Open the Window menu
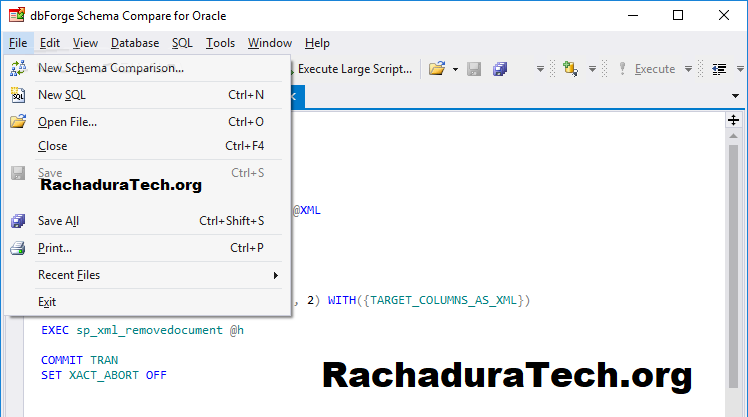748x417 pixels. (270, 43)
